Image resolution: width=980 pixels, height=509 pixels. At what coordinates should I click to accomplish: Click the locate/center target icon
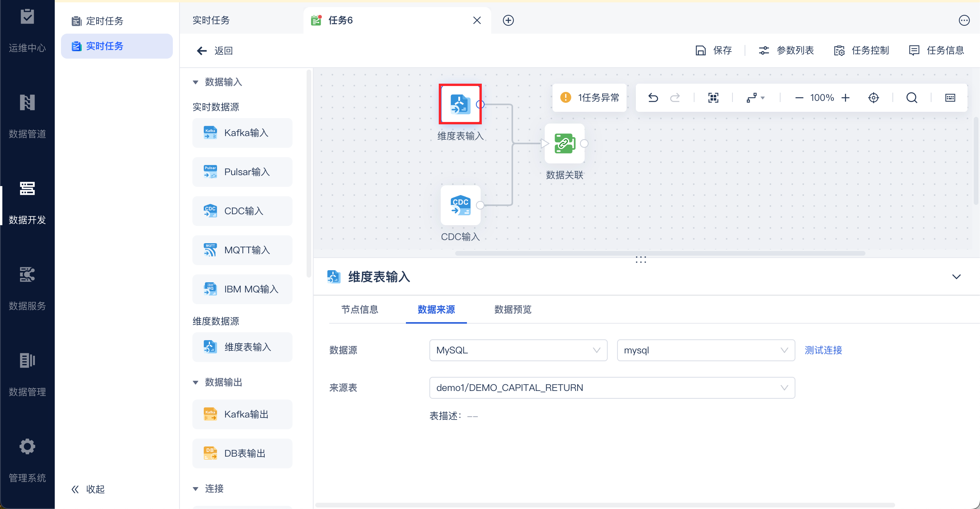pos(873,98)
